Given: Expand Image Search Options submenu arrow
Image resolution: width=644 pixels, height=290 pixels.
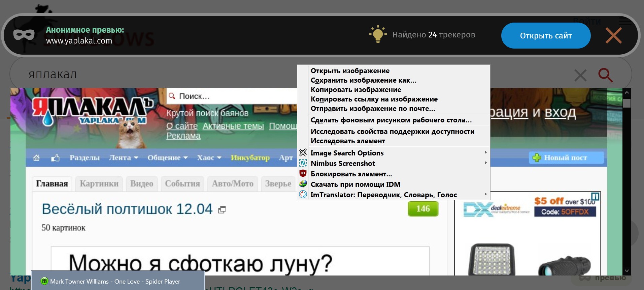Looking at the screenshot, I should (x=486, y=152).
